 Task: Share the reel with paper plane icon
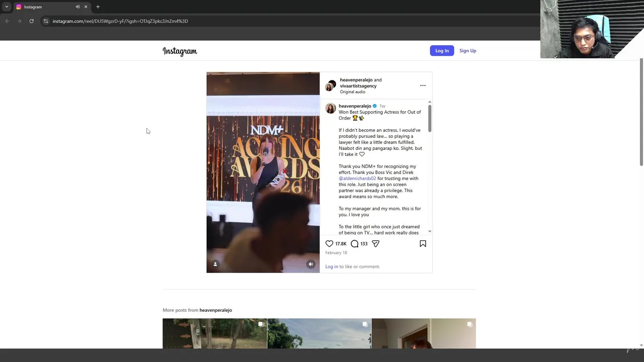pos(375,243)
